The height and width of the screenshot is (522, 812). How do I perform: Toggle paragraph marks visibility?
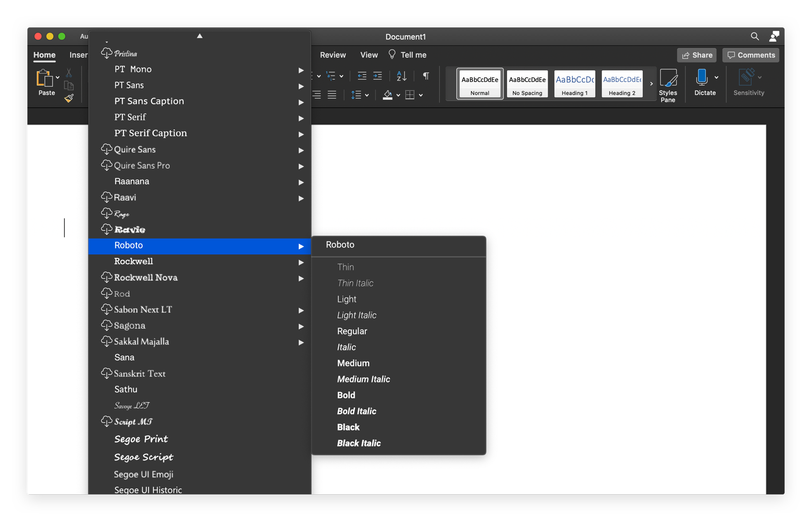pyautogui.click(x=426, y=76)
